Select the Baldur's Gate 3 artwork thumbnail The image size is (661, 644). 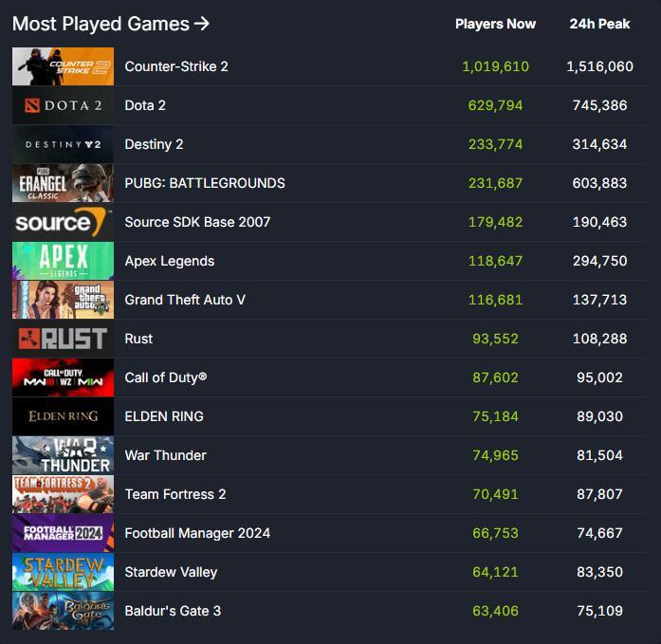(63, 611)
